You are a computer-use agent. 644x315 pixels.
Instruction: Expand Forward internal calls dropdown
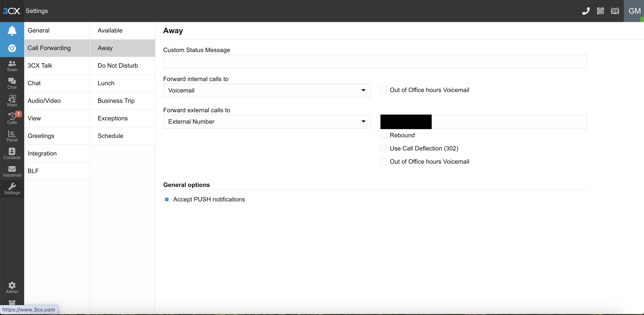(x=266, y=91)
